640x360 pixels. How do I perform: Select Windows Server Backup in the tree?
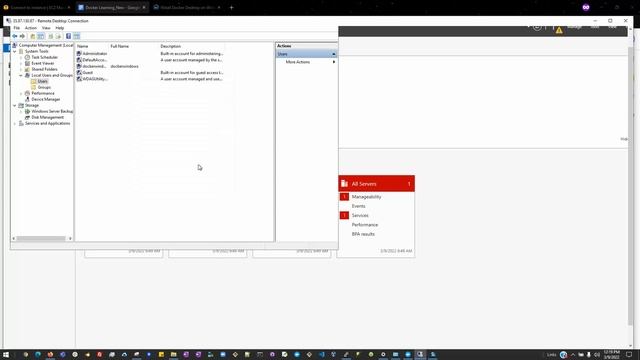point(52,111)
